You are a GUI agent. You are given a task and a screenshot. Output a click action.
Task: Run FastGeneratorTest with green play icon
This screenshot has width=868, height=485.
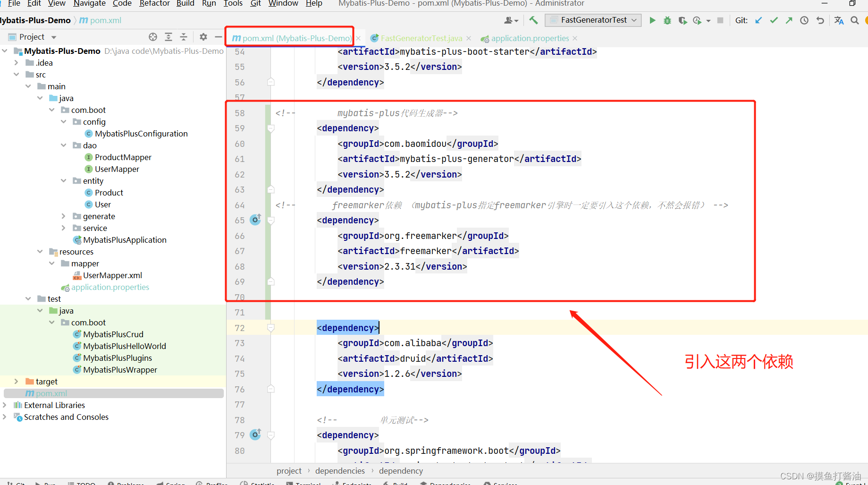point(652,20)
